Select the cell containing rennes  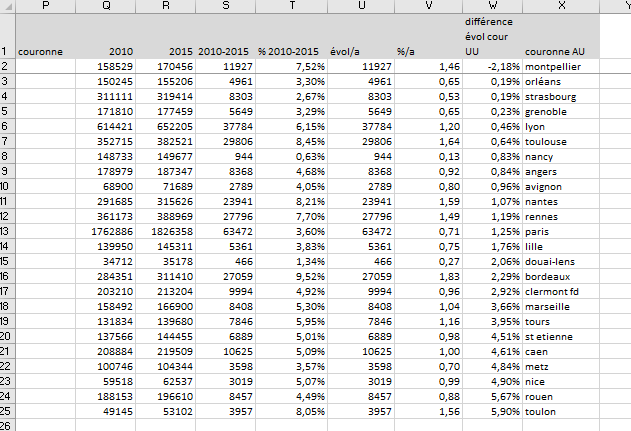[561, 217]
